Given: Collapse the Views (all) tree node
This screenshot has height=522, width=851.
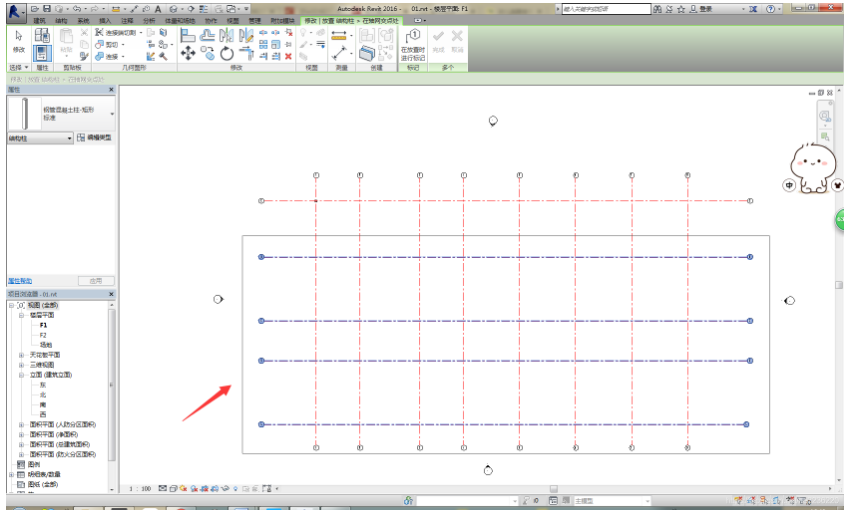Looking at the screenshot, I should pyautogui.click(x=11, y=305).
